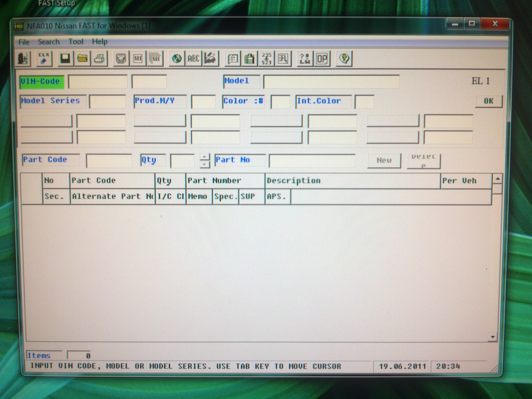Click the stacked SEC sections icon

tap(155, 58)
